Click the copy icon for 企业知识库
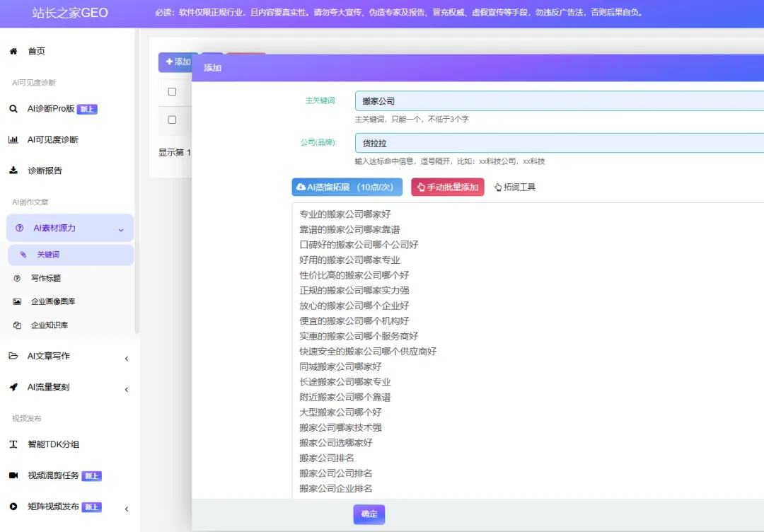The width and height of the screenshot is (764, 532). [17, 325]
